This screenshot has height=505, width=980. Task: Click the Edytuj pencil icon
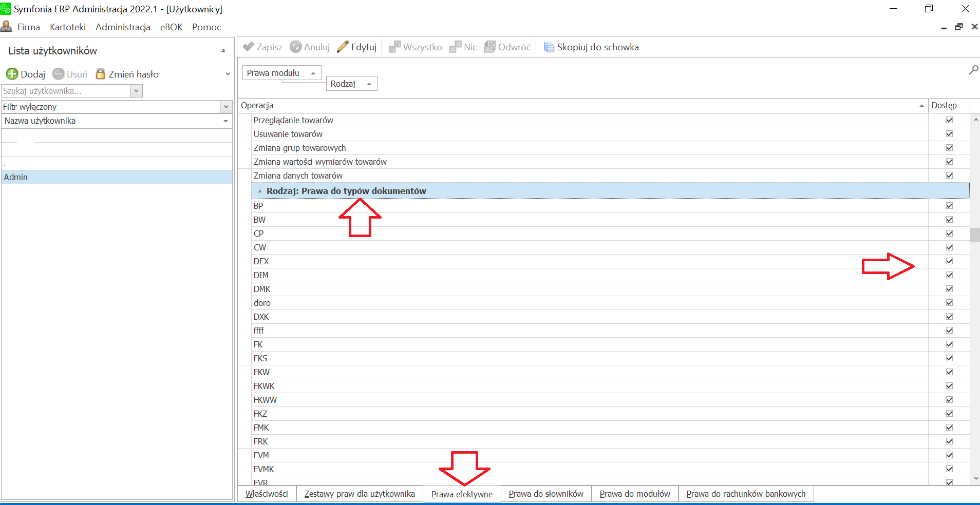(343, 47)
